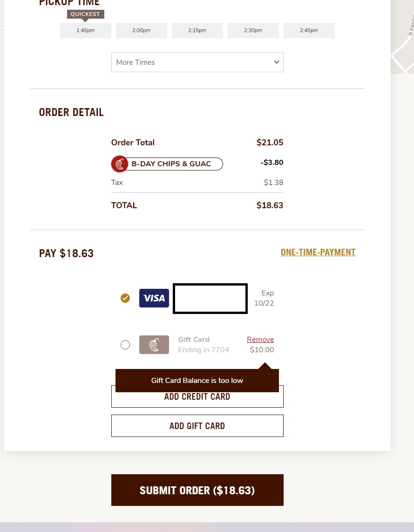Click SUBMIT ORDER button
Image resolution: width=414 pixels, height=532 pixels.
tap(197, 490)
